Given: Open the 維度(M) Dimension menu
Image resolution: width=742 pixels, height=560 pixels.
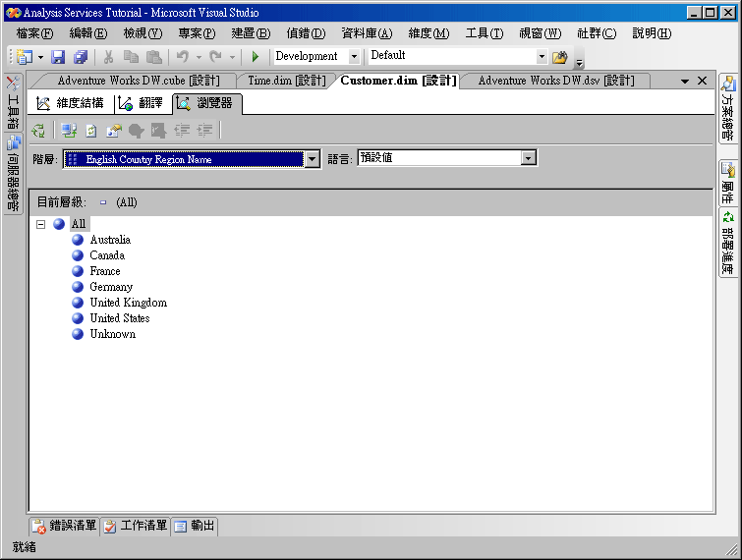Looking at the screenshot, I should 428,33.
